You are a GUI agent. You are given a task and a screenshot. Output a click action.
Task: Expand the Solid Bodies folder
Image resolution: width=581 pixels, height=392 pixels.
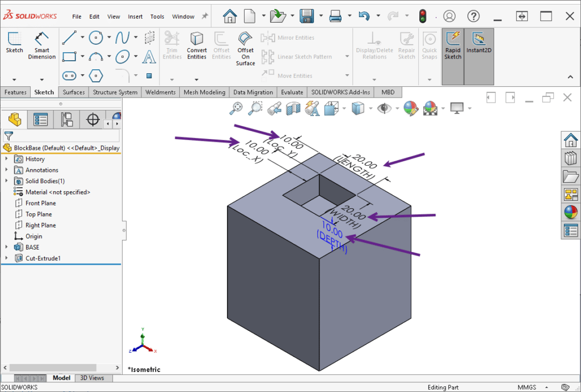click(x=7, y=180)
